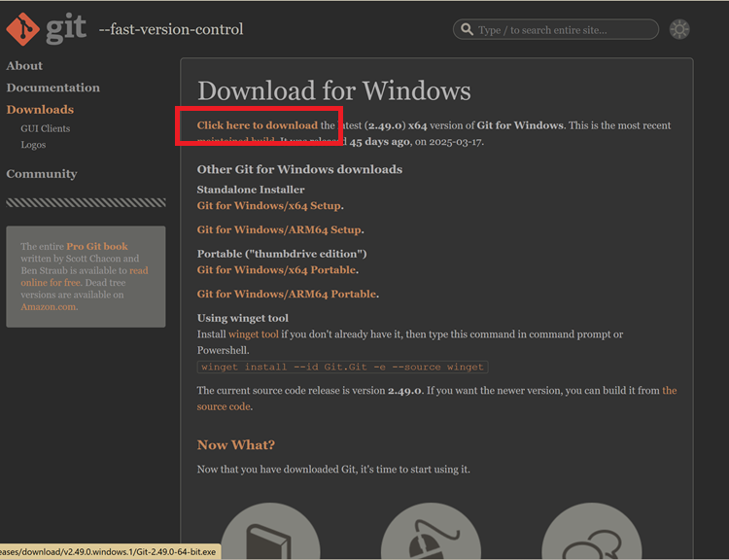
Task: Open the Community sidebar item
Action: pos(42,173)
